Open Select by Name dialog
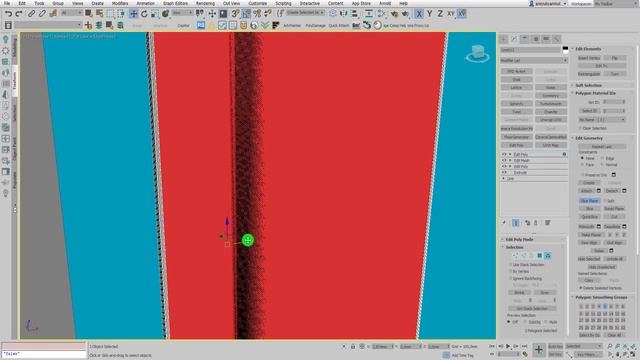This screenshot has width=640, height=360. 99,14
